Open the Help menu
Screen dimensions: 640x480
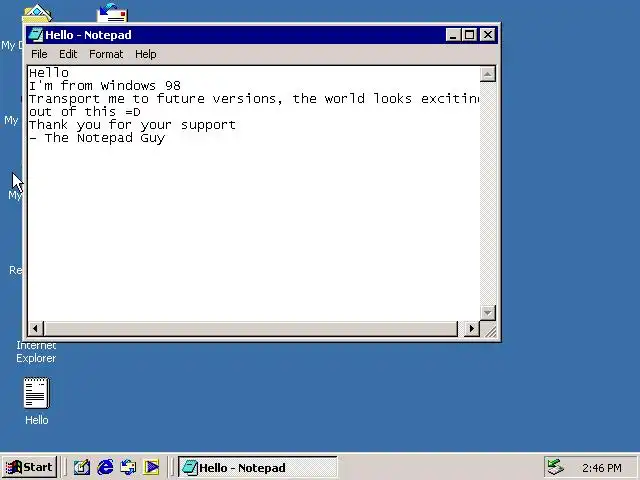click(x=146, y=54)
